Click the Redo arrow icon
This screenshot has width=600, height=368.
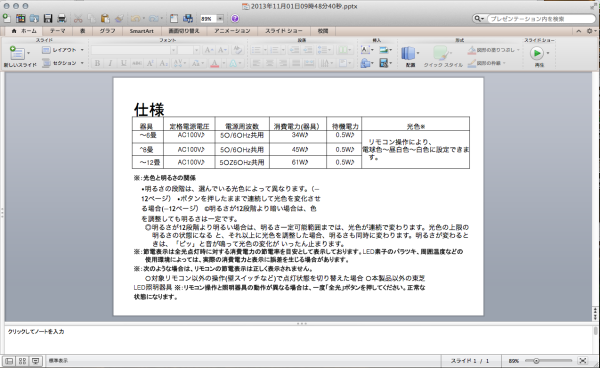[153, 18]
